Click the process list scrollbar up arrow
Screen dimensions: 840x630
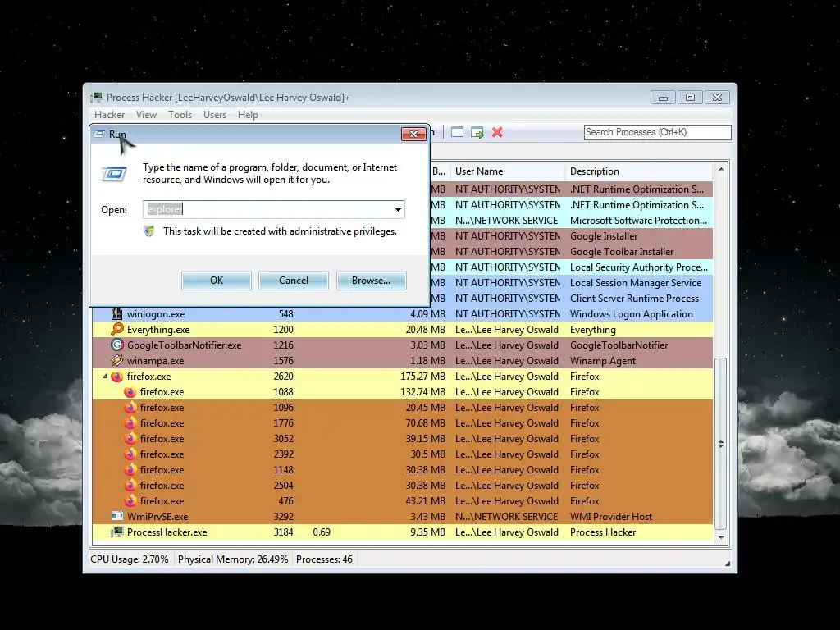pos(721,169)
